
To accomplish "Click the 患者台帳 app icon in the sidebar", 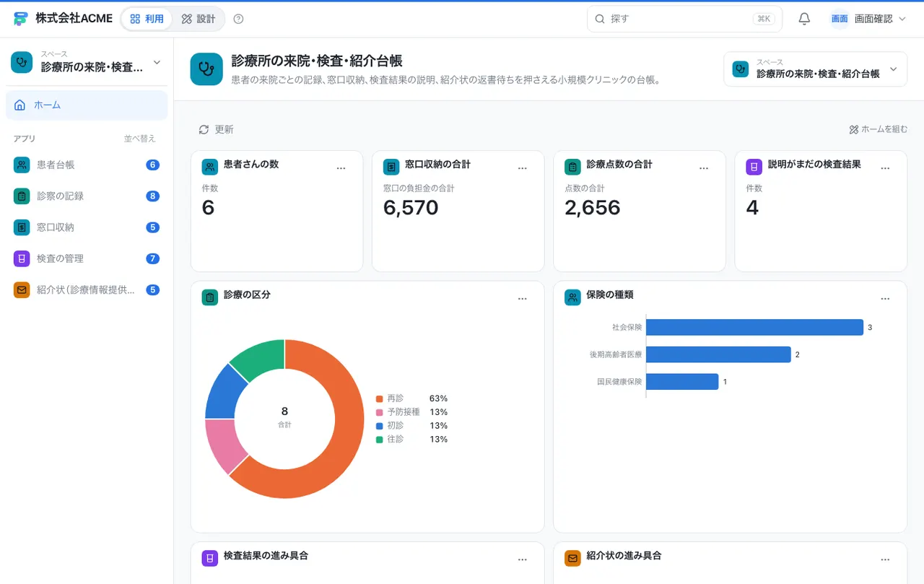I will 22,165.
